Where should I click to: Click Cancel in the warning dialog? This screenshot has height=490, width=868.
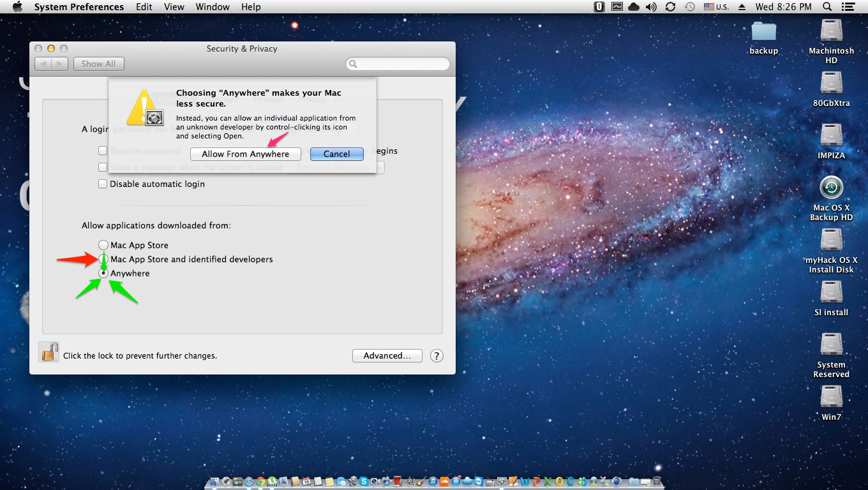point(337,154)
